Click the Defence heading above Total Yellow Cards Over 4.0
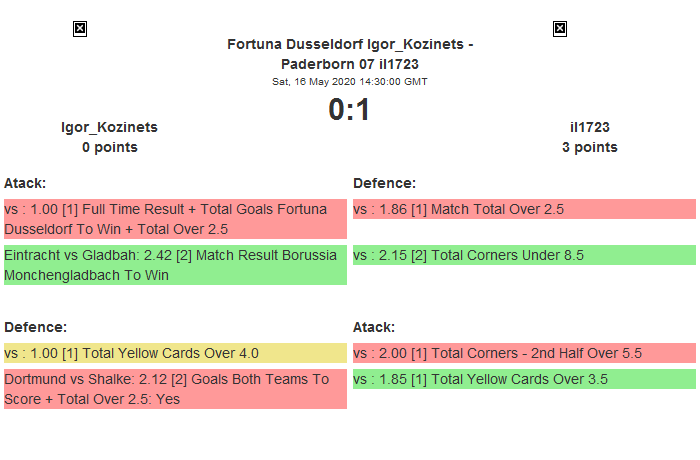The width and height of the screenshot is (700, 460). 35,327
